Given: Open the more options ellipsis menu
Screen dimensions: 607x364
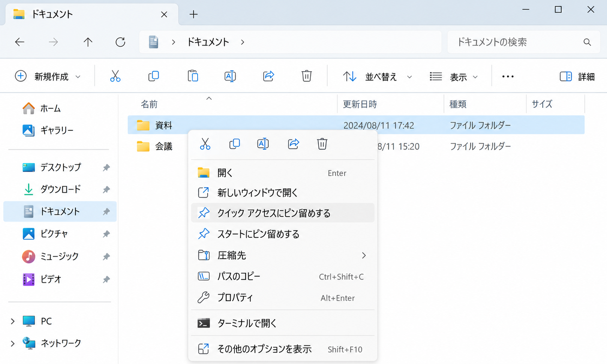Looking at the screenshot, I should 508,76.
